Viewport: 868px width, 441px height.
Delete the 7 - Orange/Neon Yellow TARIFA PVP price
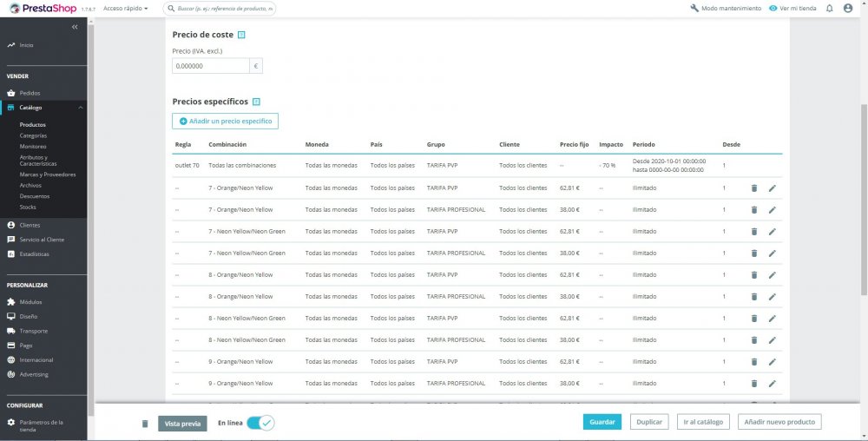pos(754,188)
